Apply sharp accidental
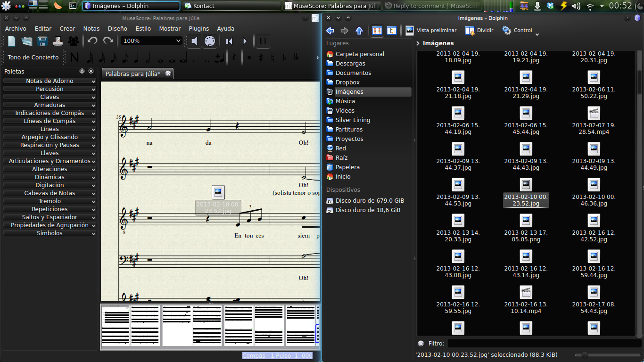644x362 pixels. click(x=261, y=58)
